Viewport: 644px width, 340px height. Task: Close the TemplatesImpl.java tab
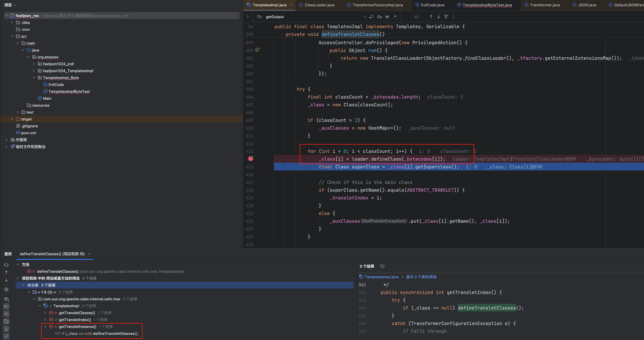tap(291, 5)
